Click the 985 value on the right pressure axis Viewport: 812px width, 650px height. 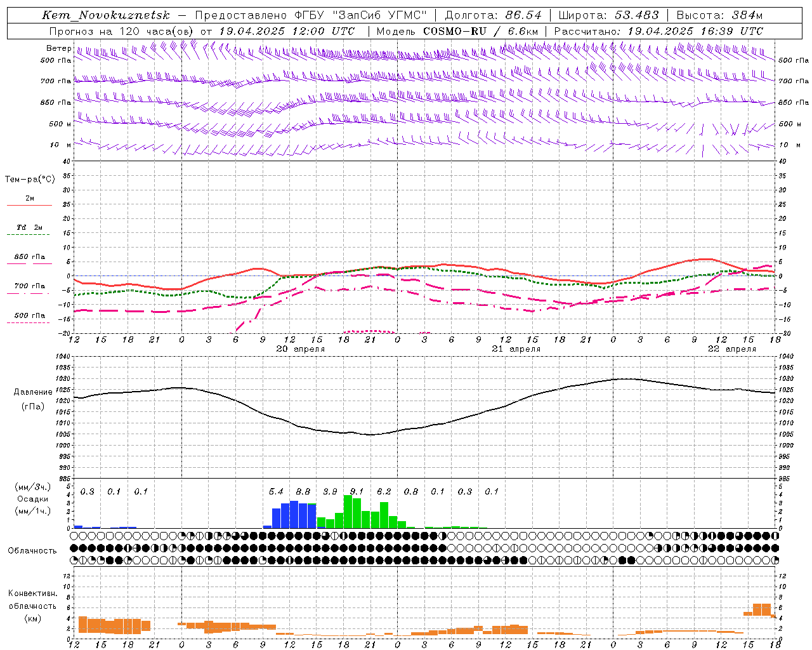pos(785,479)
